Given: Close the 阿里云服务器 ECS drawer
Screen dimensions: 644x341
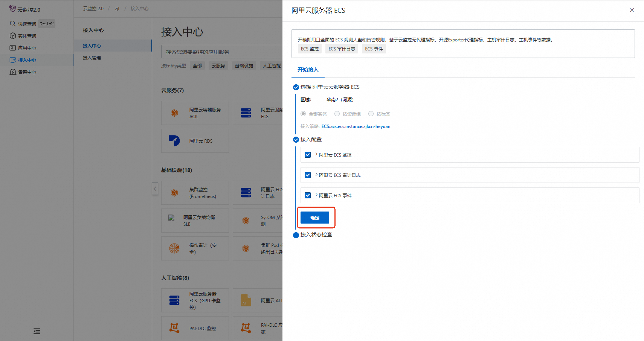Looking at the screenshot, I should tap(632, 10).
